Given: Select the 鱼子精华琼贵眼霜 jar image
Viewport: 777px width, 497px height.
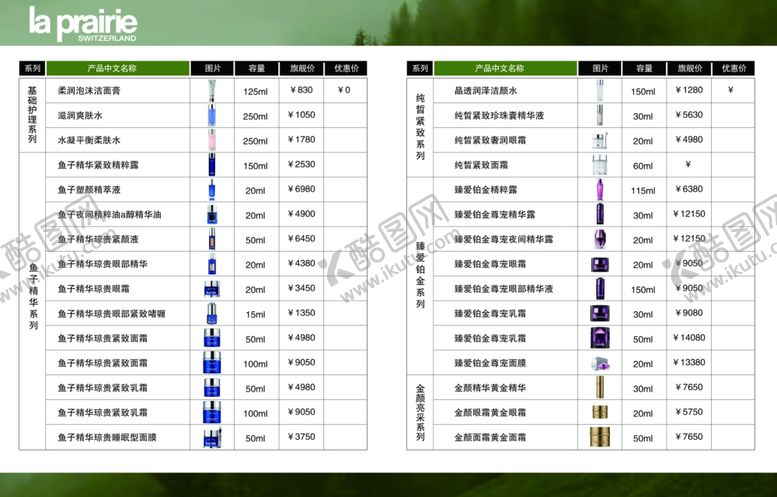Looking at the screenshot, I should 212,289.
